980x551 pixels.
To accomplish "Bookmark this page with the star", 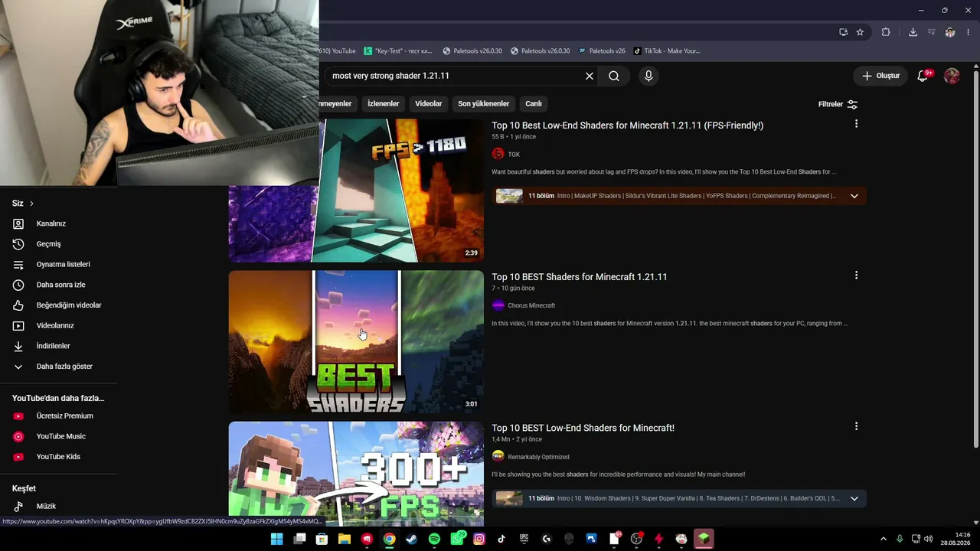I will [860, 32].
